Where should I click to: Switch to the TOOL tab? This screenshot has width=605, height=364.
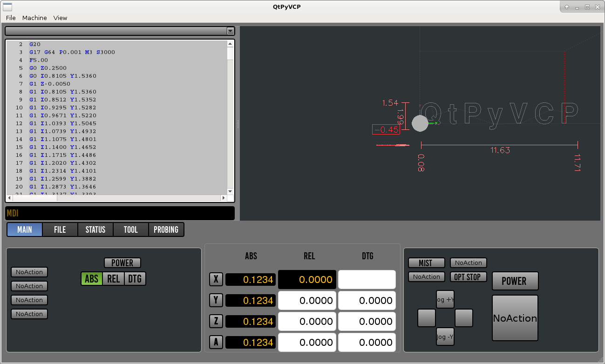click(x=131, y=229)
